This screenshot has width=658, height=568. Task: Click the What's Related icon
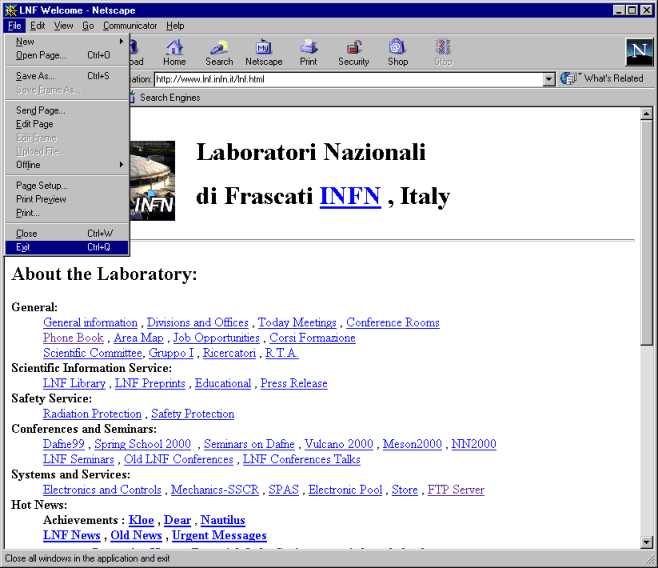(569, 78)
